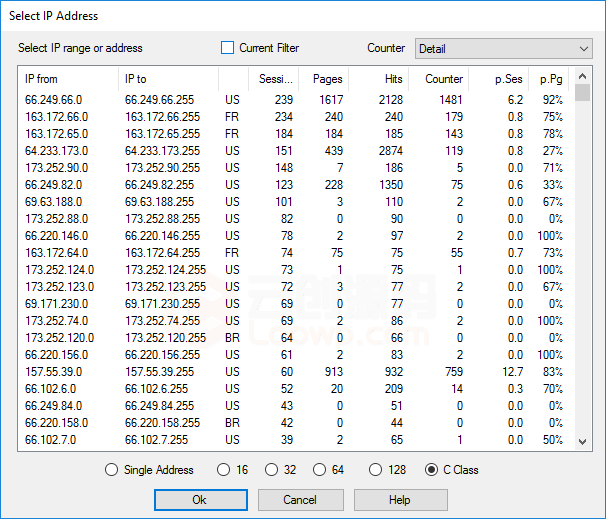Select row 69.63.188.0

[x=294, y=202]
